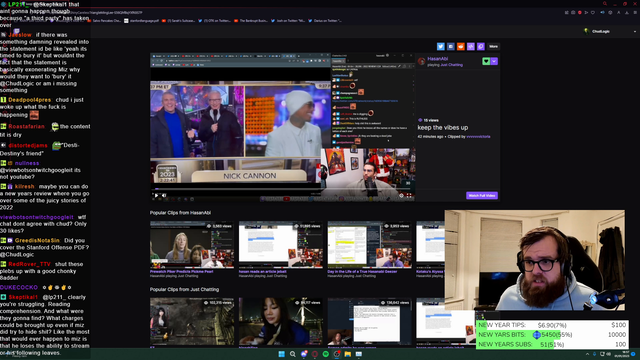
Task: Open Spotify from the taskbar
Action: point(326,354)
